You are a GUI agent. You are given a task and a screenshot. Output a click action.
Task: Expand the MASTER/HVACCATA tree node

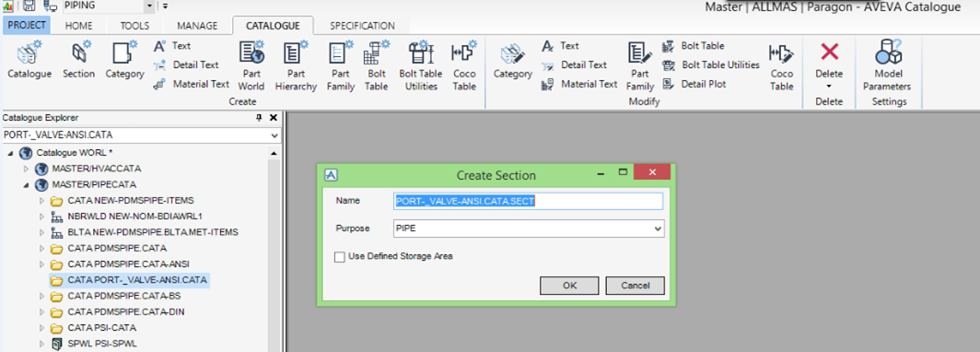[x=26, y=169]
